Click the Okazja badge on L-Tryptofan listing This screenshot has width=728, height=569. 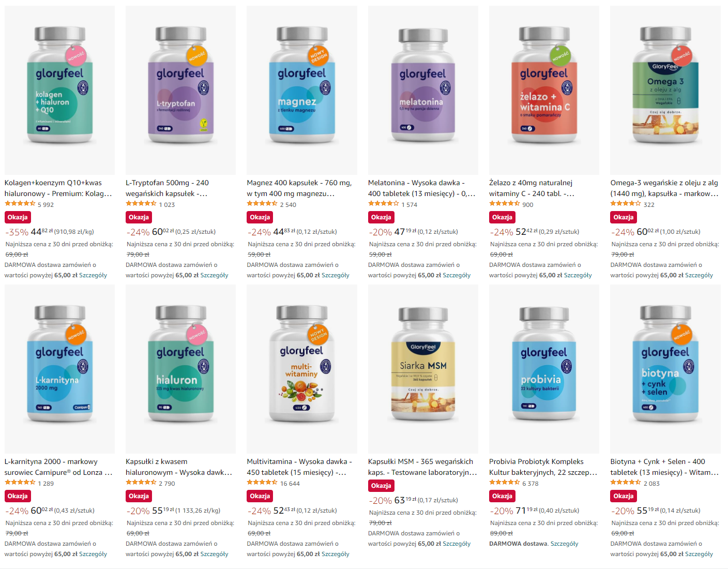click(139, 217)
